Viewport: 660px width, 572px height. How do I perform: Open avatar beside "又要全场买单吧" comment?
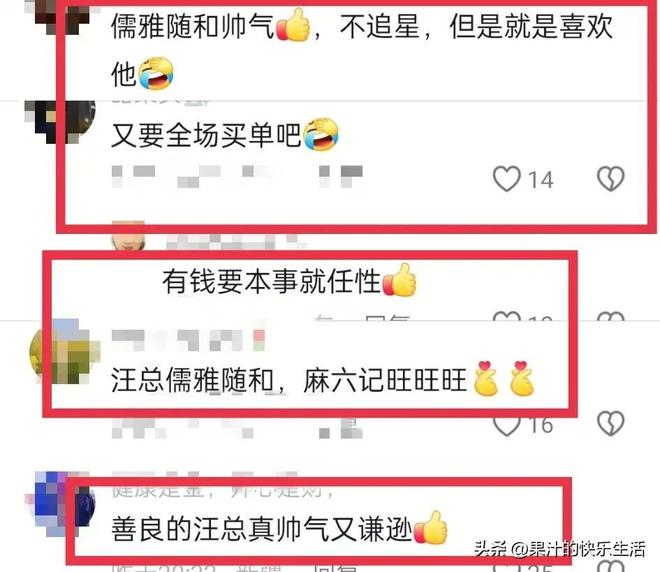pyautogui.click(x=59, y=122)
